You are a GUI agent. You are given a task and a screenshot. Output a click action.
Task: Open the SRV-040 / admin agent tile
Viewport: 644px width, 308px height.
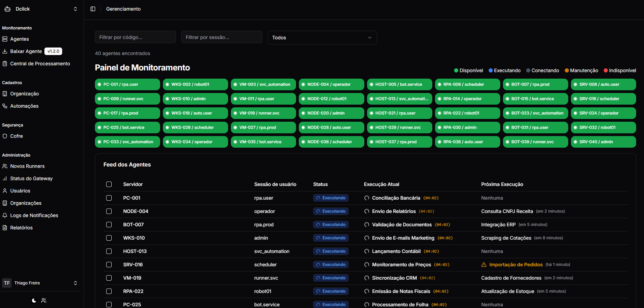tap(603, 142)
